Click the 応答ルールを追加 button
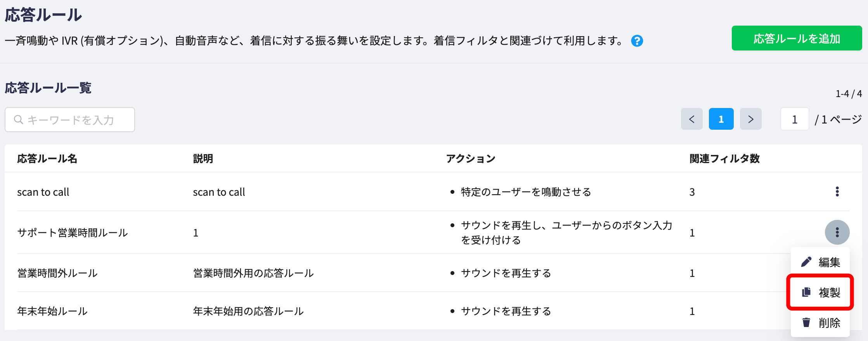 [x=797, y=38]
